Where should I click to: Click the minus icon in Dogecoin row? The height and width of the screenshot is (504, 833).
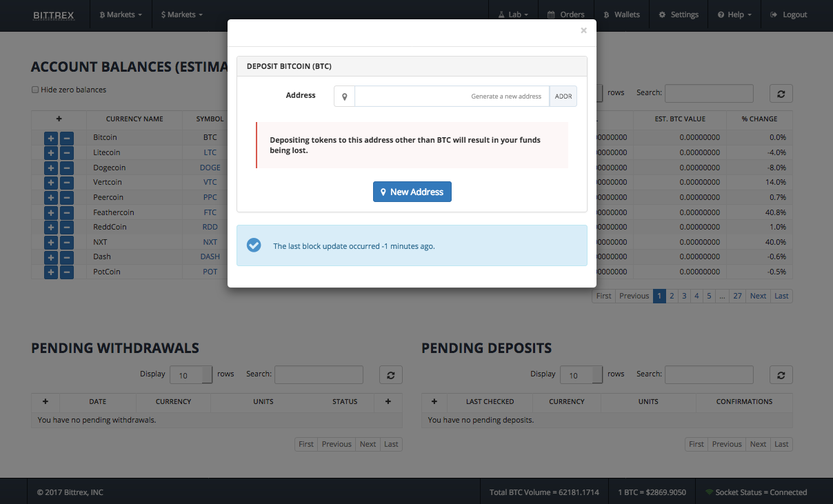click(67, 168)
